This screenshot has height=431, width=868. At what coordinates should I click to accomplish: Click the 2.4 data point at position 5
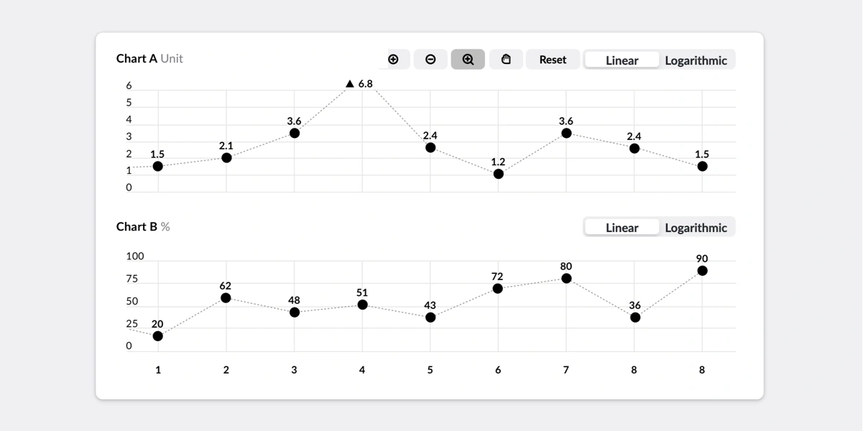[x=430, y=149]
